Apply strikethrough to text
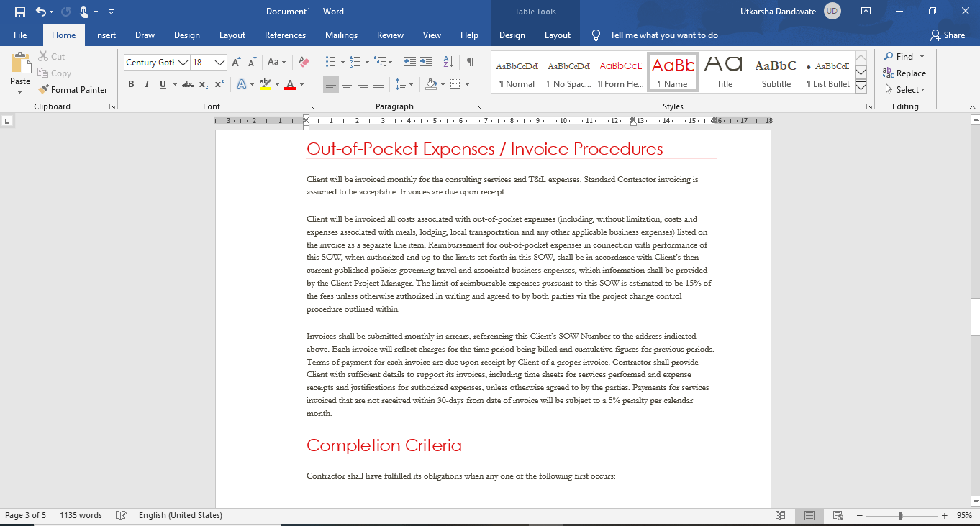 point(188,84)
